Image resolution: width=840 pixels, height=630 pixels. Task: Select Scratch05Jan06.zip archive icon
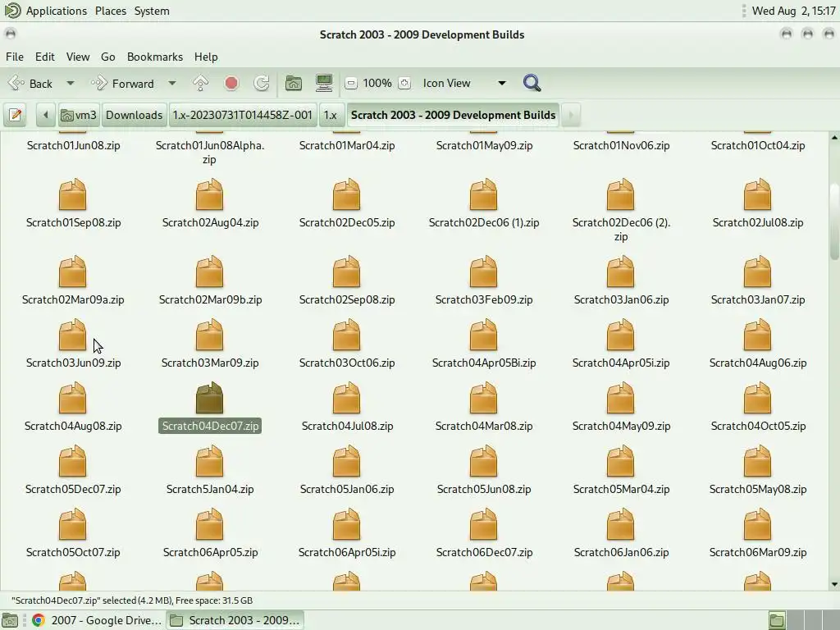347,461
